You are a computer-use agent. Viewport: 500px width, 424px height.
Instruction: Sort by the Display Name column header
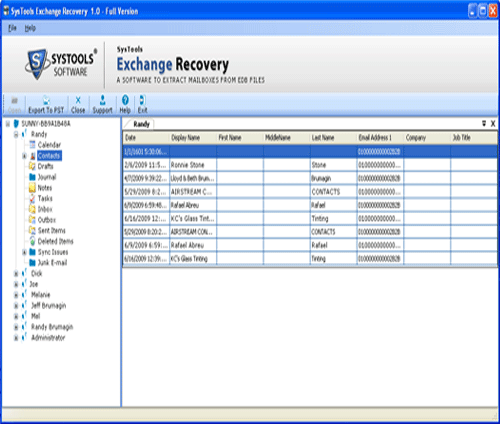point(193,138)
